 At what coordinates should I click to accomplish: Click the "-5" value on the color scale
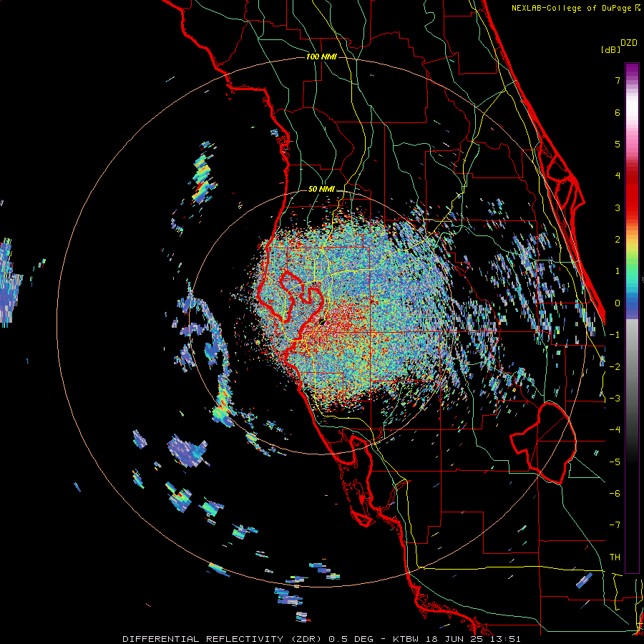[x=615, y=462]
